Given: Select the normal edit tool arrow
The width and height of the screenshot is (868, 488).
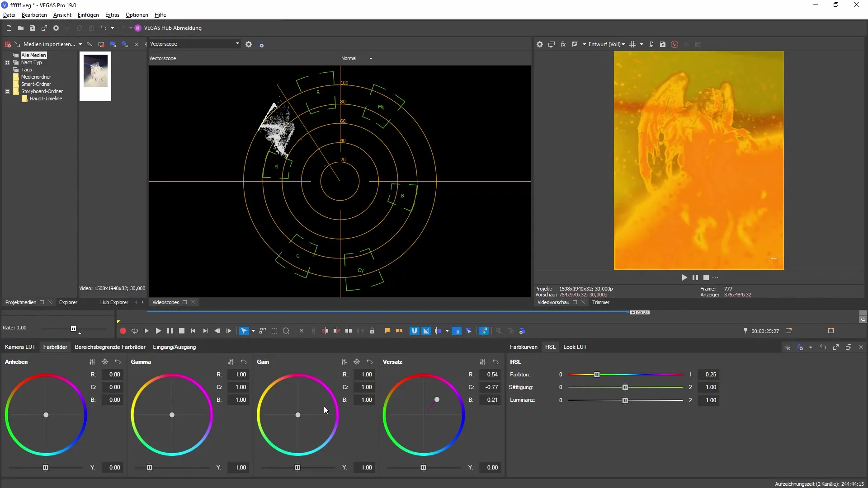Looking at the screenshot, I should click(244, 331).
